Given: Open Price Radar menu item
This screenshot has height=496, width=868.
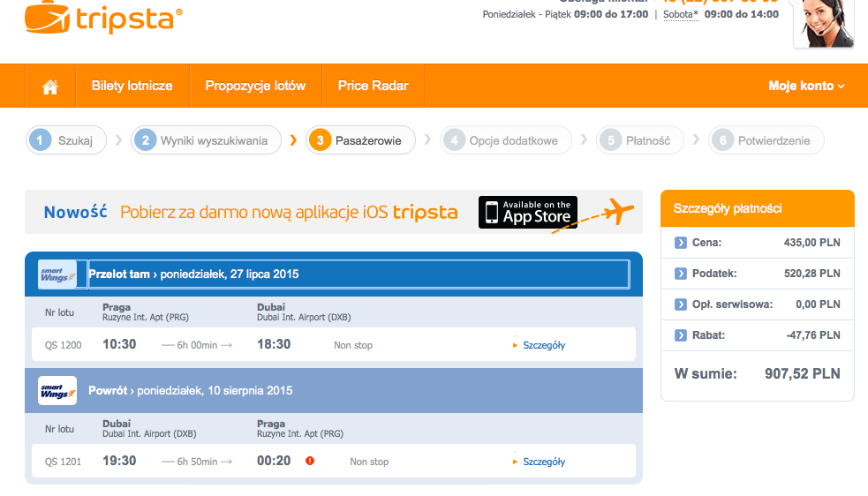Looking at the screenshot, I should [x=374, y=86].
